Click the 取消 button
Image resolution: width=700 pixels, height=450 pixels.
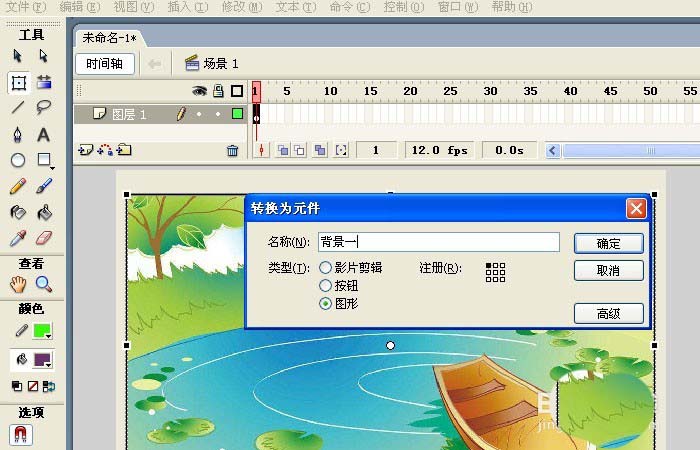pyautogui.click(x=608, y=271)
